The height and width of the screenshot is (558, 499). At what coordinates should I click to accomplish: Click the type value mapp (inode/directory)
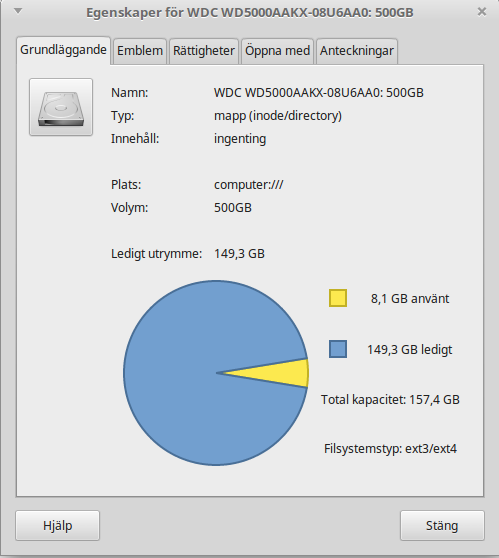pos(278,116)
